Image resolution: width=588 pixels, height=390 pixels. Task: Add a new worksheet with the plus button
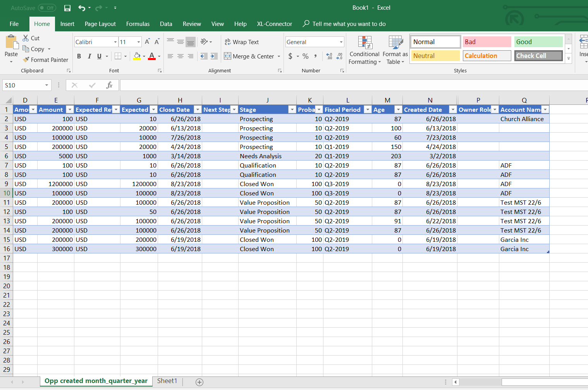pyautogui.click(x=199, y=382)
